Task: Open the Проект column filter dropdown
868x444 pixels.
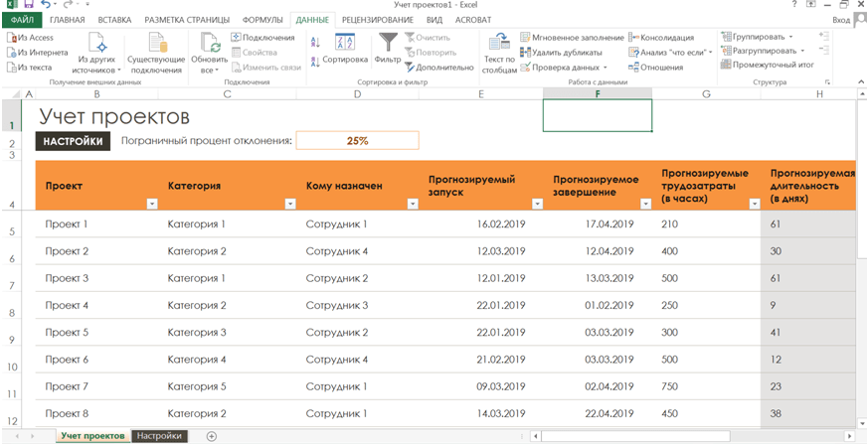Action: click(x=152, y=204)
